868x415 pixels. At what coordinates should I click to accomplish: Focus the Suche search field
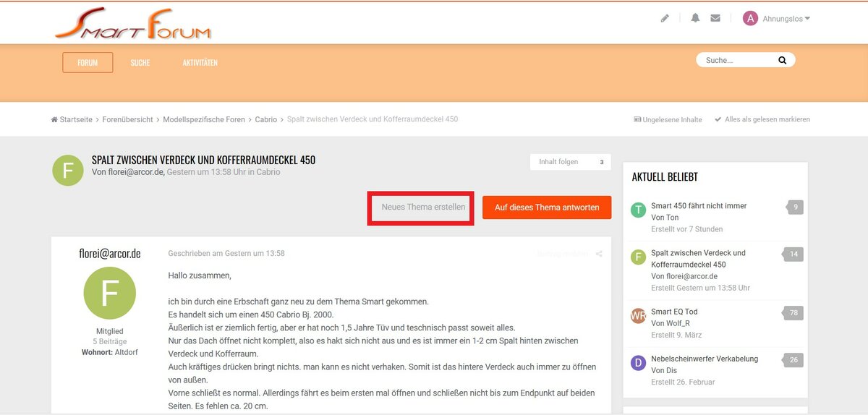[x=736, y=61]
